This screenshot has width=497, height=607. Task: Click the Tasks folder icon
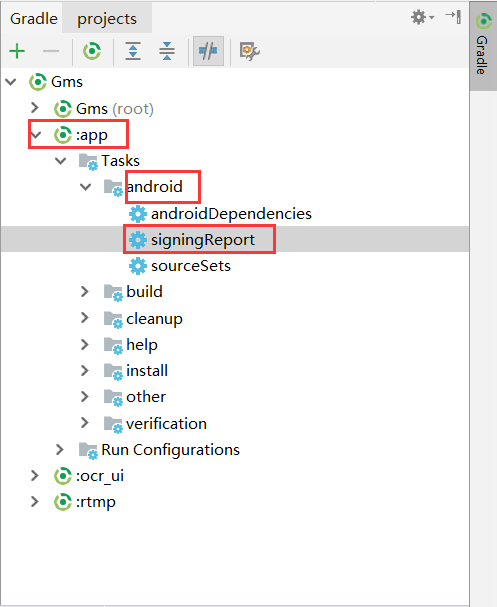[88, 161]
